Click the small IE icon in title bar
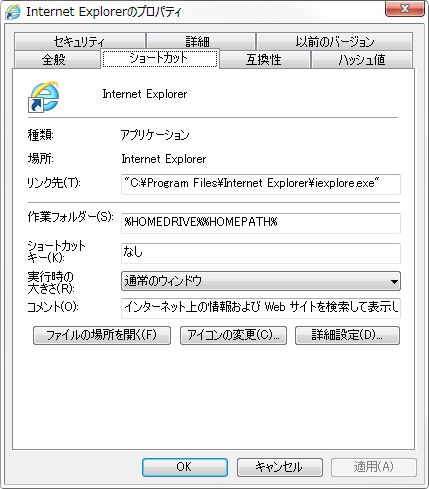The width and height of the screenshot is (429, 489). point(13,12)
